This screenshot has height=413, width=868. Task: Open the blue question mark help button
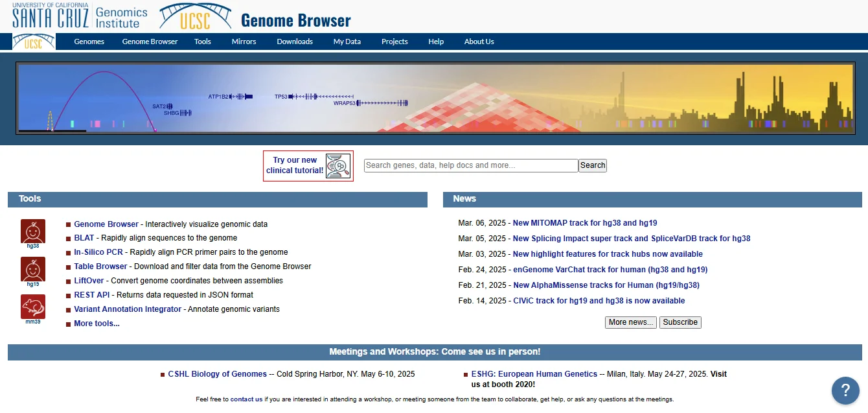point(845,390)
